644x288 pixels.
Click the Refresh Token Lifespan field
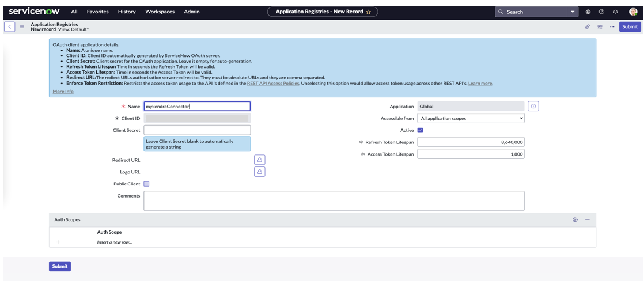[x=471, y=142]
